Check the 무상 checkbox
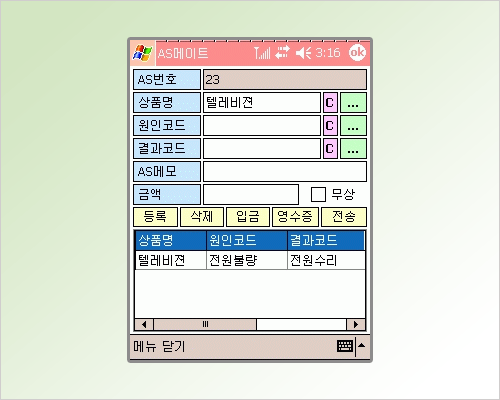 [x=318, y=194]
